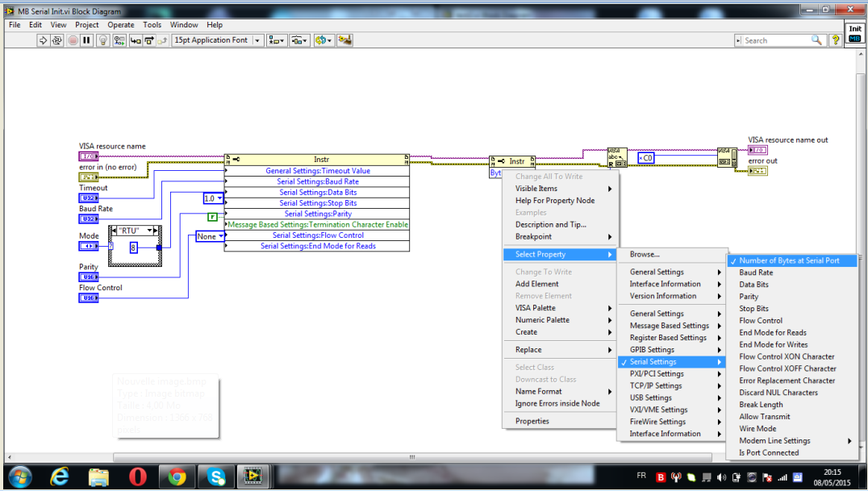868x491 pixels.
Task: Click the False boolean constant
Action: [x=213, y=217]
